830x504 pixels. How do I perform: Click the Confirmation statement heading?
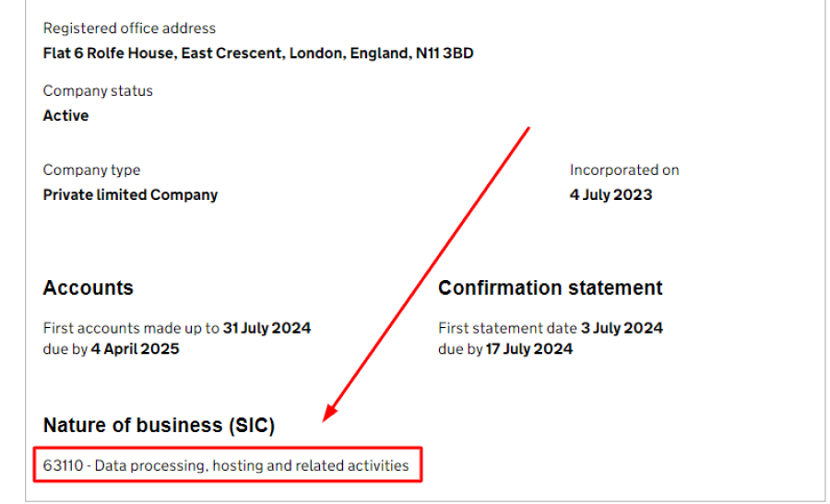550,288
